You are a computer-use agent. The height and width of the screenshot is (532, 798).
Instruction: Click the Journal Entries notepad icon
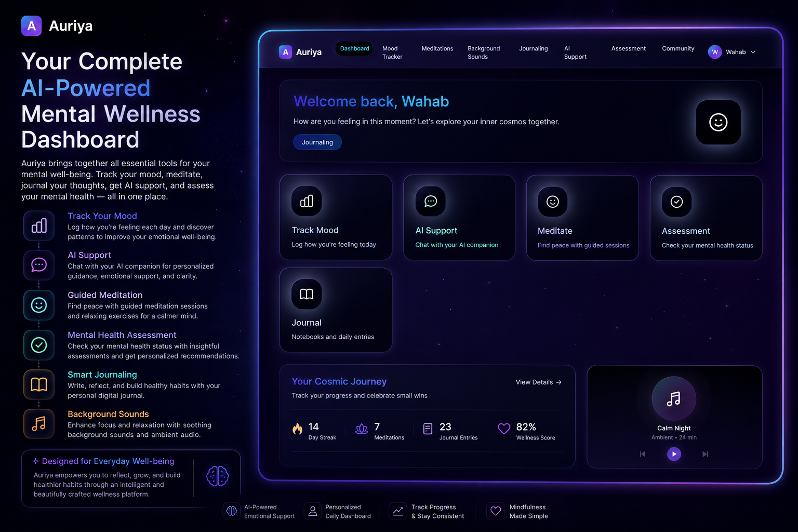click(428, 429)
